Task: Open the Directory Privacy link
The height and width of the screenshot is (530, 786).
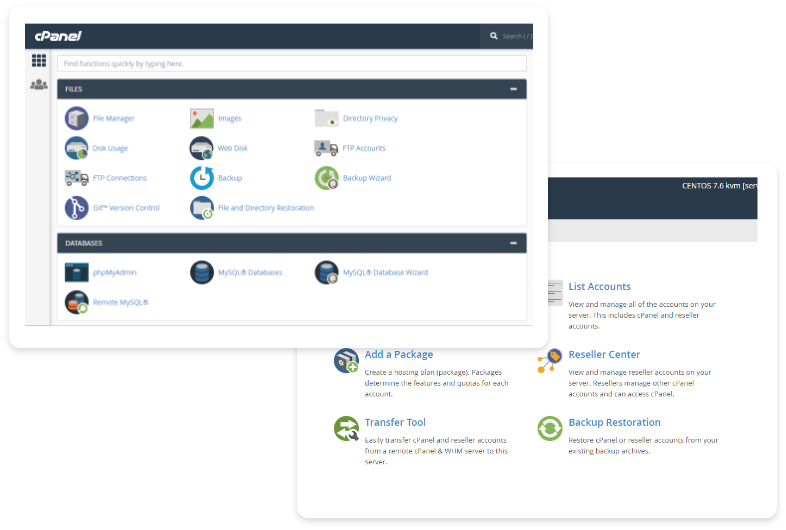Action: tap(370, 118)
